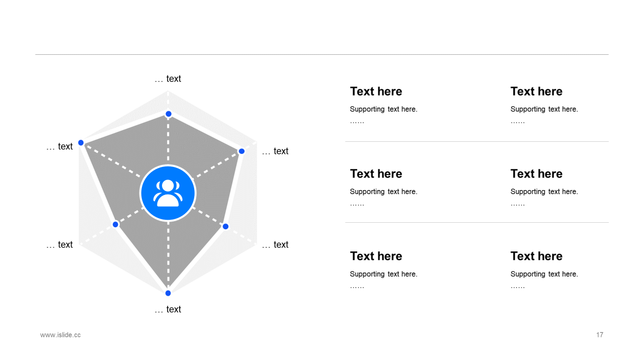Click the bottom radar axis label text
Screen dimensions: 644x362
pos(168,309)
